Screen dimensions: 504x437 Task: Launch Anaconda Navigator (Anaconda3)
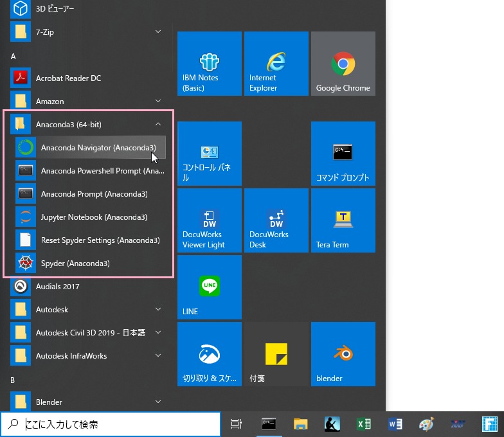tap(91, 148)
